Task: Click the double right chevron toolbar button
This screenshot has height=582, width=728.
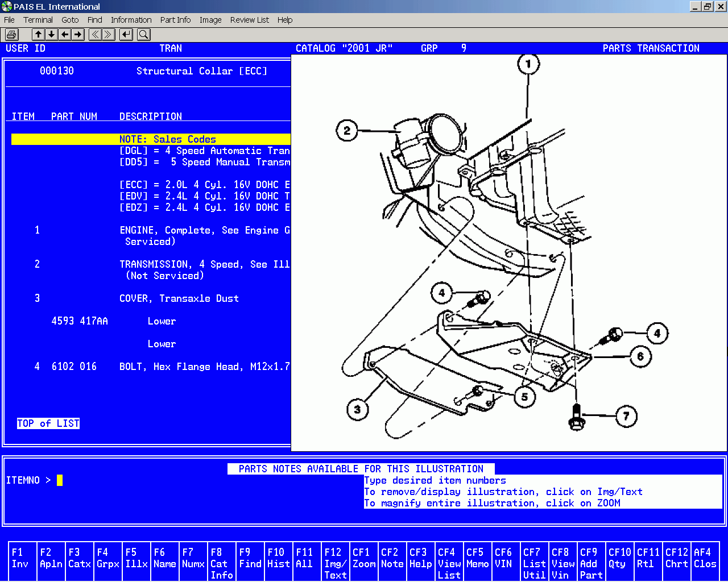Action: [108, 35]
